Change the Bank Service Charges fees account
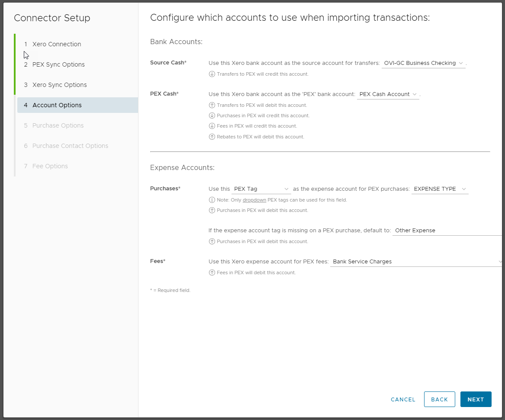The height and width of the screenshot is (420, 505). coord(416,262)
